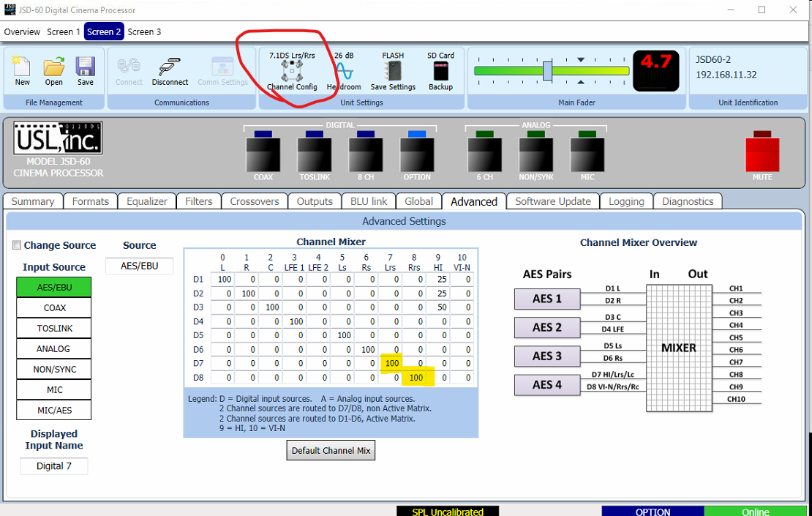The image size is (812, 516).
Task: Choose ANALOG input source
Action: [x=54, y=348]
